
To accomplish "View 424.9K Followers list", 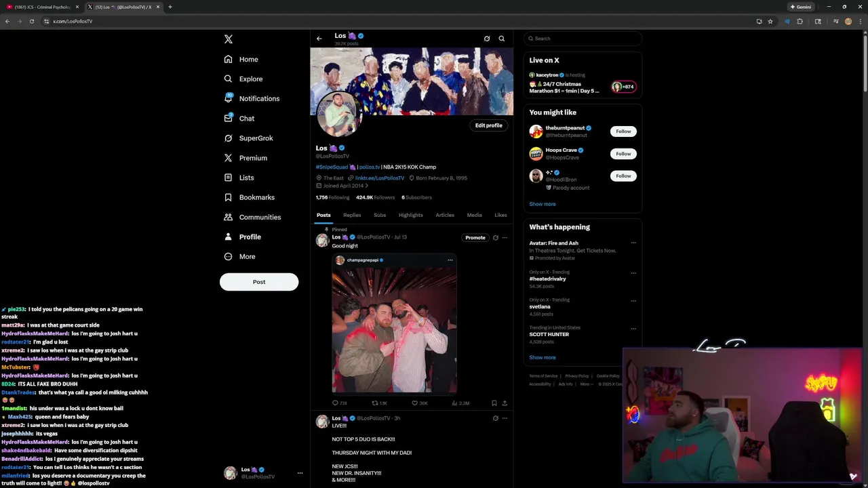I will (375, 197).
